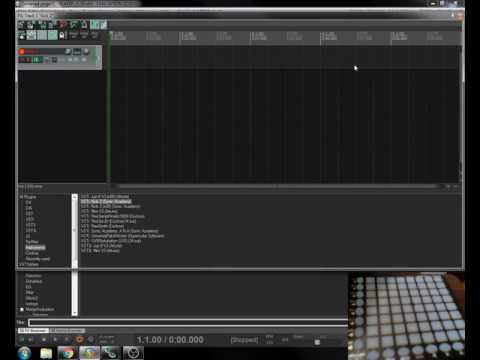This screenshot has height=360, width=480.
Task: Adjust the playback rate slider in transport
Action: (x=317, y=342)
